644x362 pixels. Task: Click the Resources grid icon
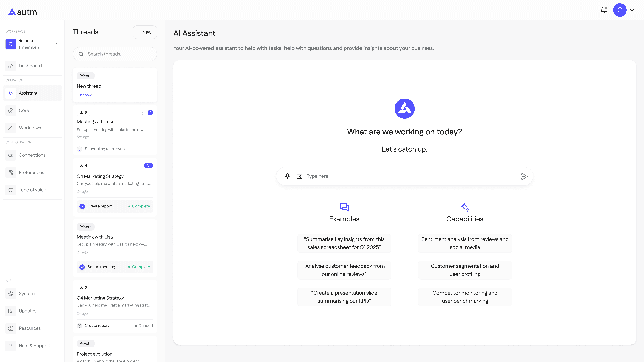[x=11, y=328]
